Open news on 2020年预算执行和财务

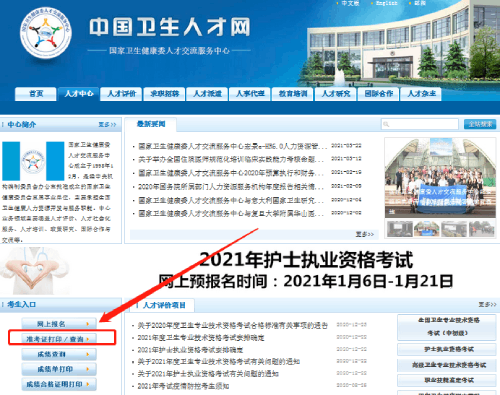(231, 173)
